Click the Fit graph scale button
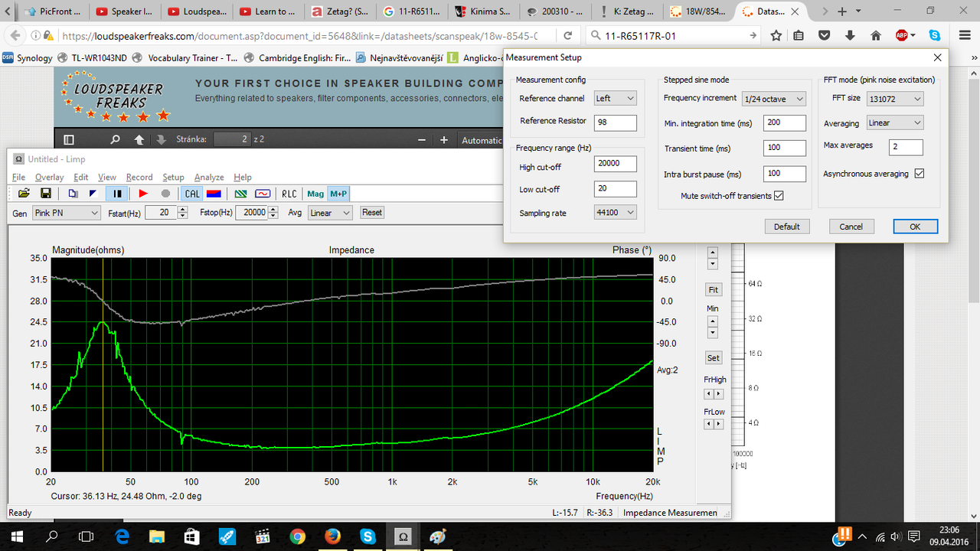Image resolution: width=980 pixels, height=551 pixels. coord(713,290)
